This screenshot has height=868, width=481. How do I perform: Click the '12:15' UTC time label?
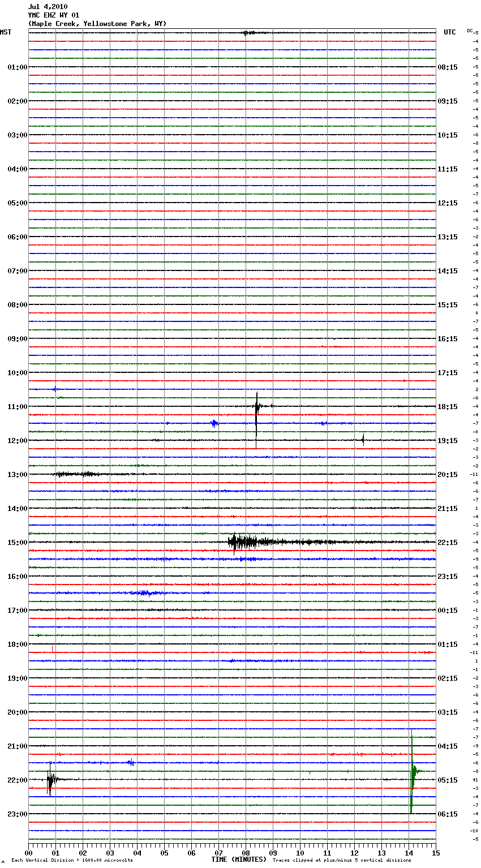click(x=448, y=203)
